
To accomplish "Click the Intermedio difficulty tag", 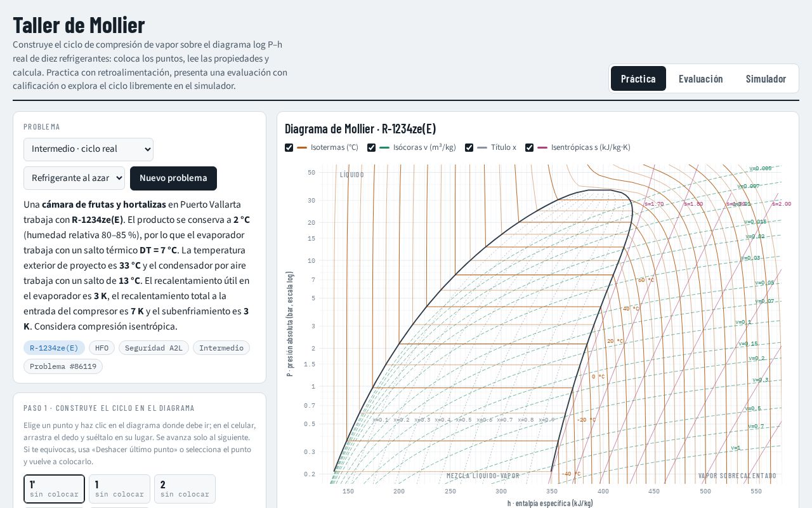I will (221, 348).
